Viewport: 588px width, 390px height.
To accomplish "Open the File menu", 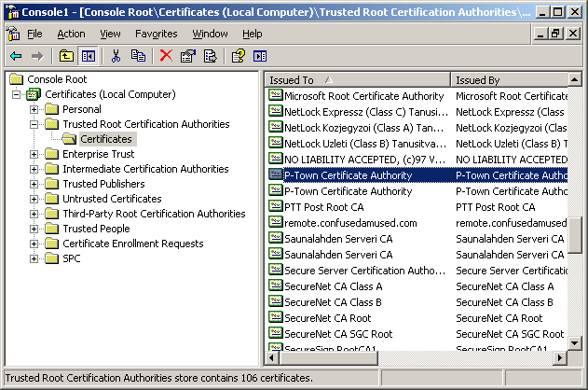I will 34,35.
